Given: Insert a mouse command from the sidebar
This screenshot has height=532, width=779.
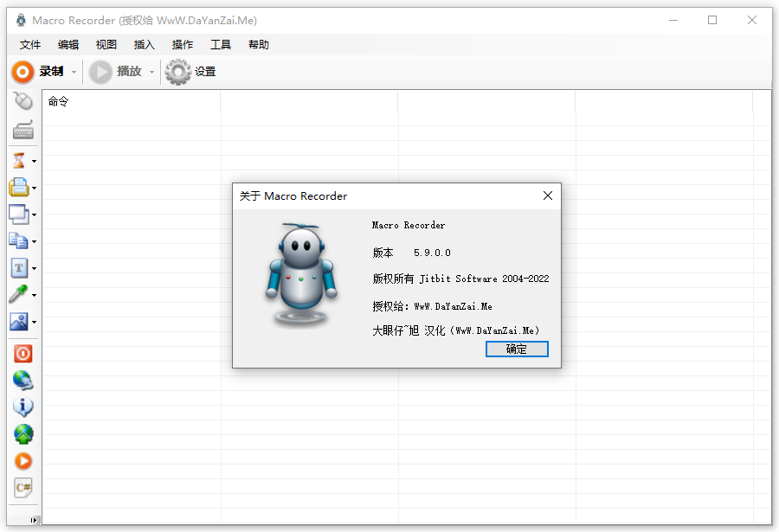Looking at the screenshot, I should point(23,101).
